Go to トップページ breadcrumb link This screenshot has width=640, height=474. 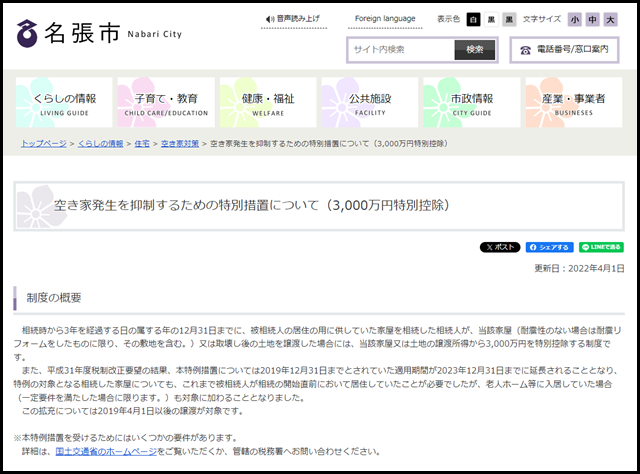point(44,144)
